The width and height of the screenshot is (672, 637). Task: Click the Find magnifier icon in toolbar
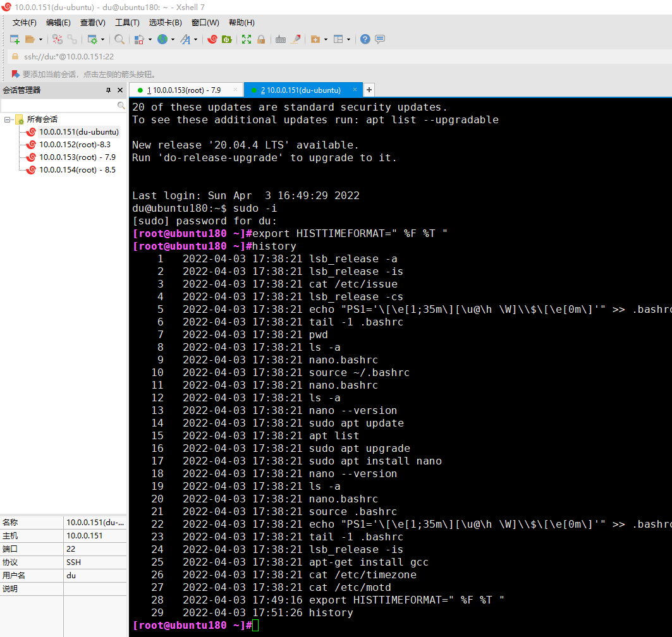(x=119, y=39)
